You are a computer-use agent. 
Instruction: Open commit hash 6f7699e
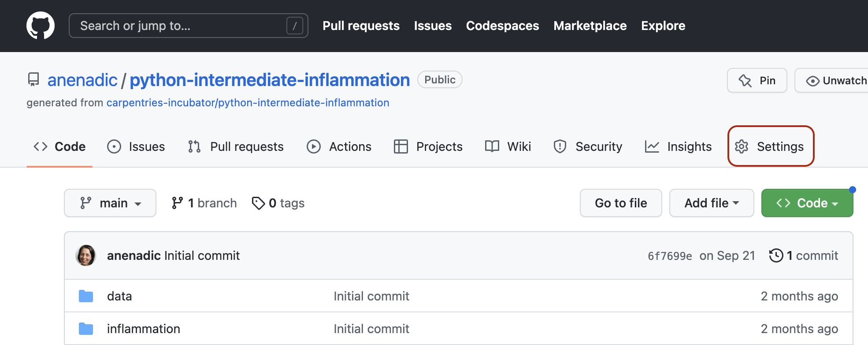(670, 256)
